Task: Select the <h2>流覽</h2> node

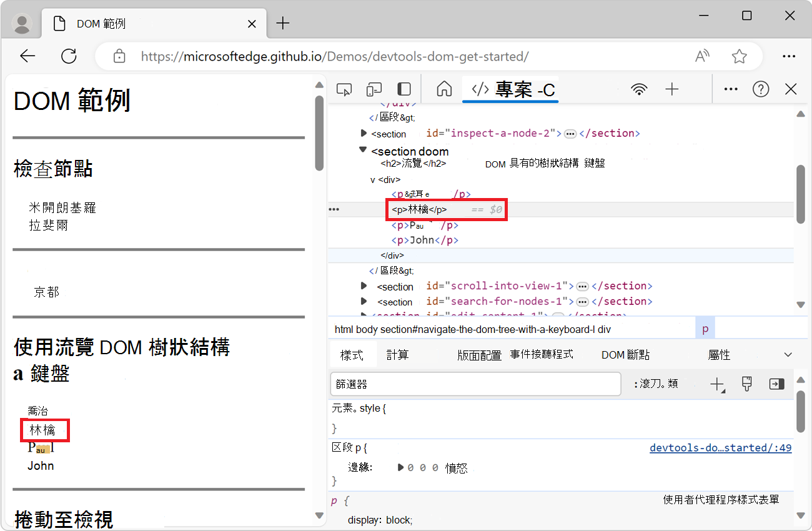Action: [x=413, y=164]
